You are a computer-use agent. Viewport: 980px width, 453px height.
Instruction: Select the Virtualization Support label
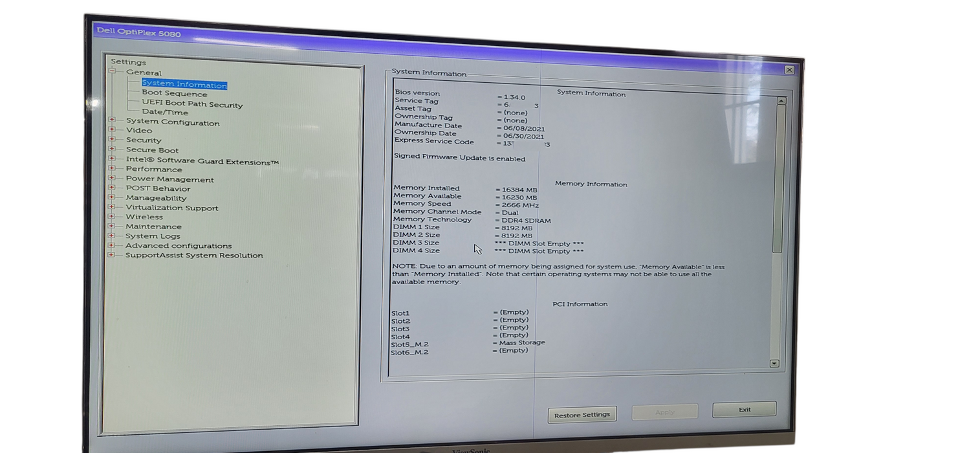tap(172, 208)
